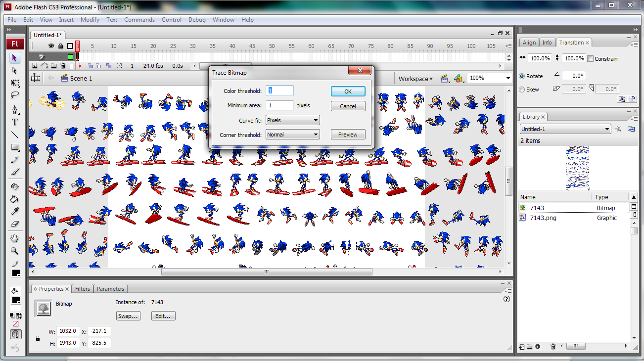Open the Modify menu
The height and width of the screenshot is (361, 644).
[x=90, y=20]
